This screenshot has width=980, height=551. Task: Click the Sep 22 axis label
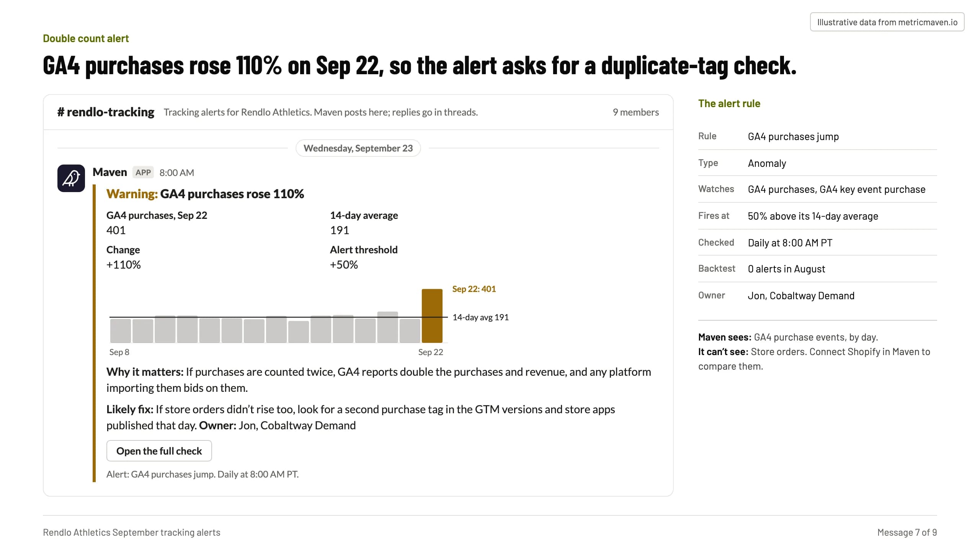click(x=431, y=352)
